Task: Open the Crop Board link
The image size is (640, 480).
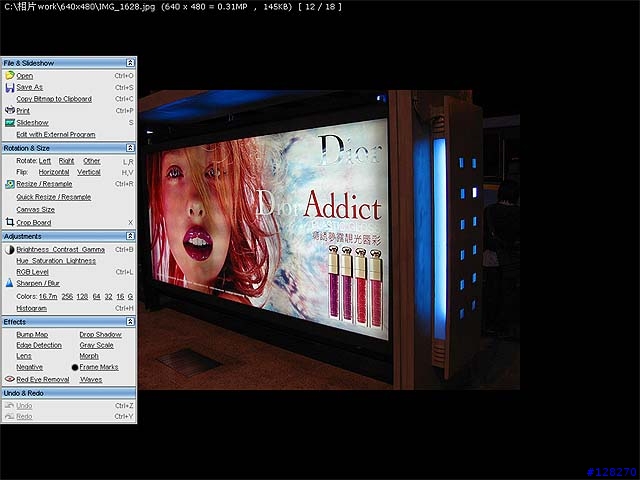Action: 33,223
